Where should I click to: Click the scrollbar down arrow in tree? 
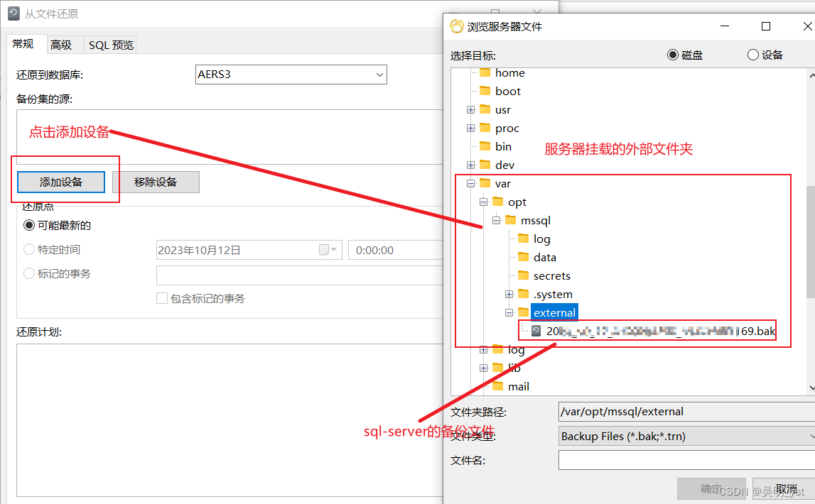coord(811,388)
